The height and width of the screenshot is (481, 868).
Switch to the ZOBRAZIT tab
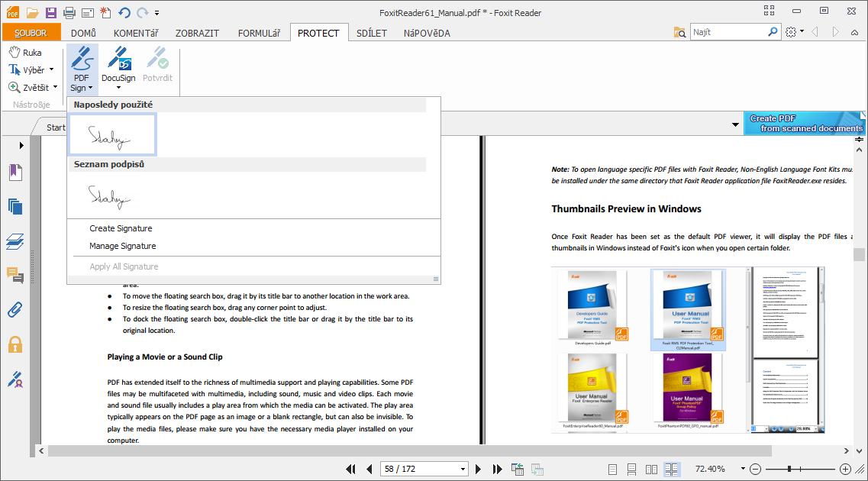[198, 33]
